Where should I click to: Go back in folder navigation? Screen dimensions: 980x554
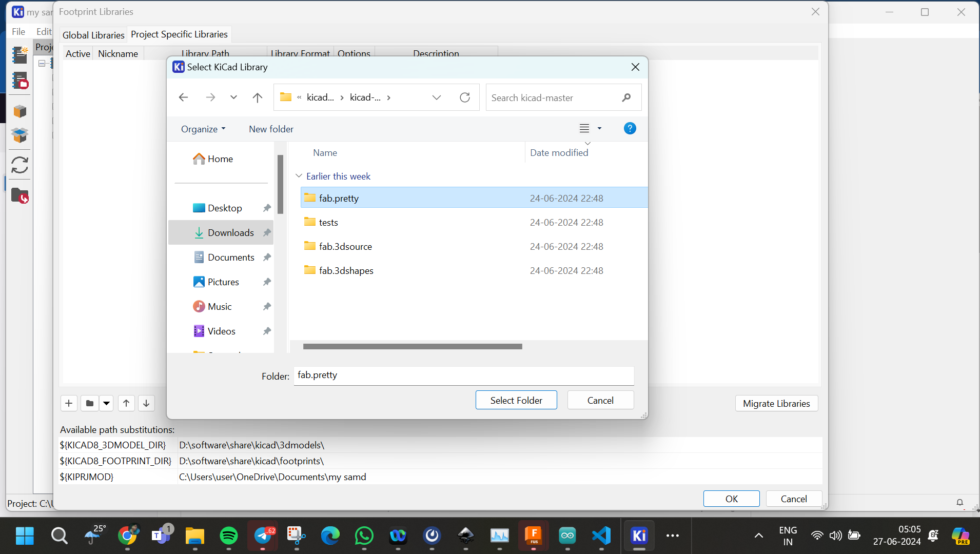pos(183,97)
